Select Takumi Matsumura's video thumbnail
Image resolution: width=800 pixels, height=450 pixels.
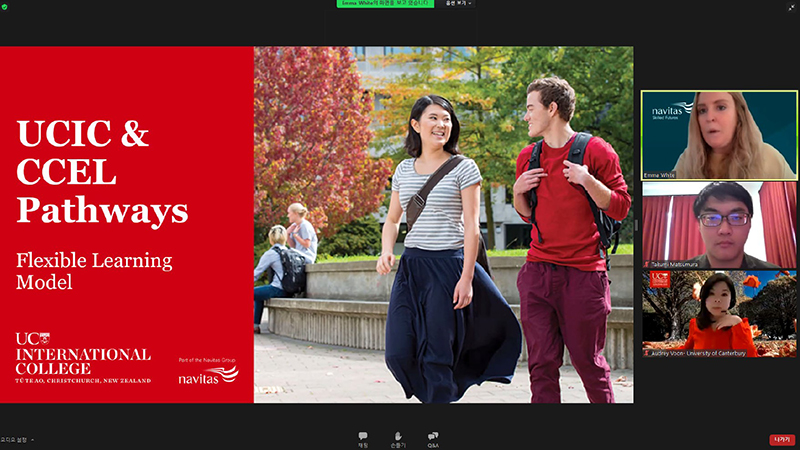coord(719,225)
